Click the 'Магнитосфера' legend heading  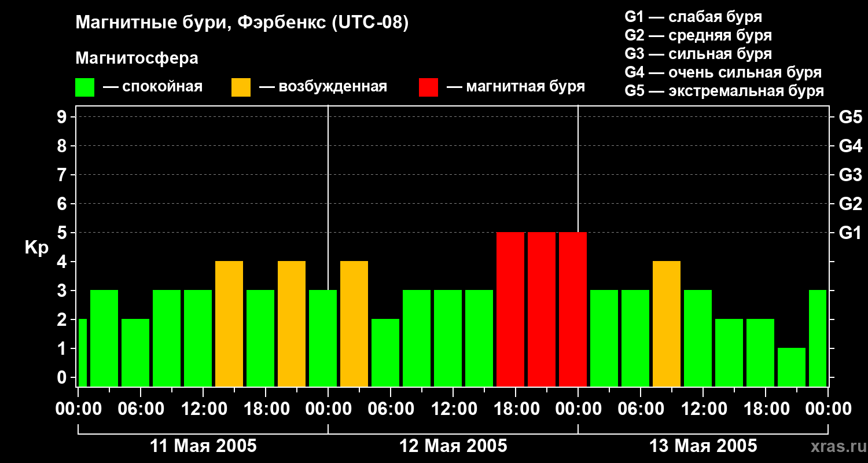[137, 58]
